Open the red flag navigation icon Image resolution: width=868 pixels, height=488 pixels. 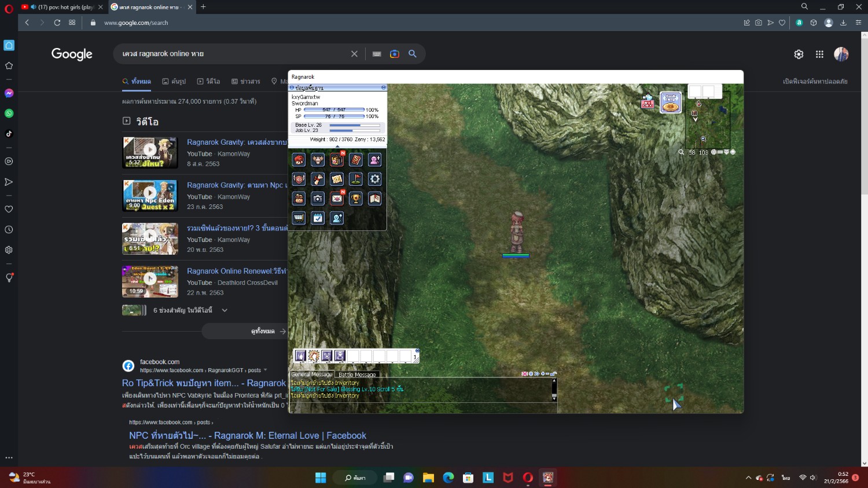[x=356, y=179]
